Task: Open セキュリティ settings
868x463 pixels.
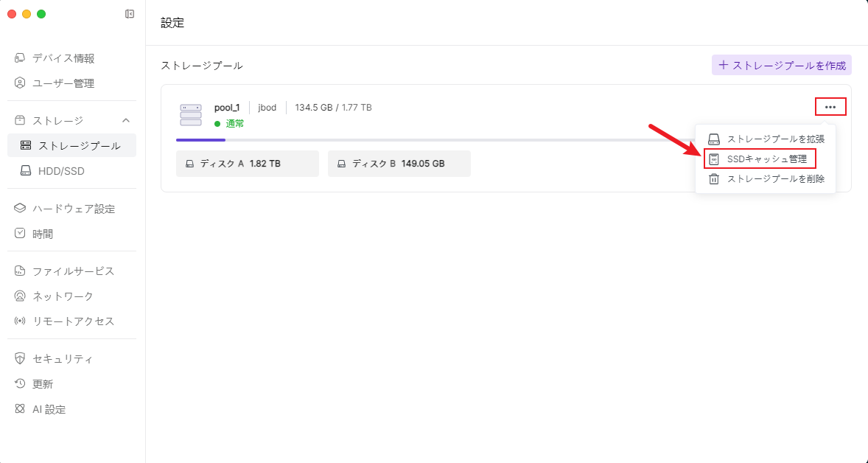Action: coord(63,359)
